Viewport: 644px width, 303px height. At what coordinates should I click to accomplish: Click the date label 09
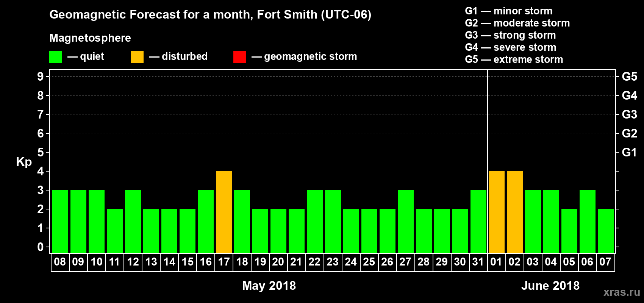(78, 262)
